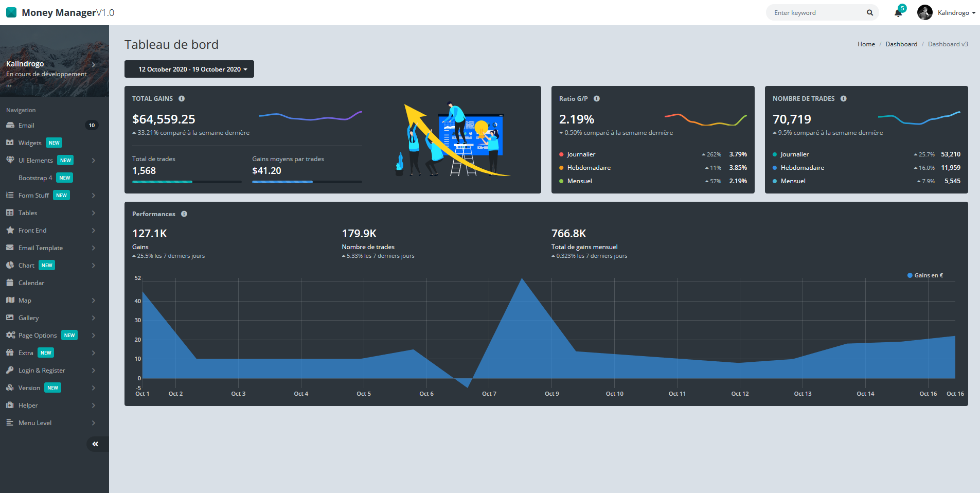Click info icon next to Performances
The width and height of the screenshot is (980, 493).
tap(184, 214)
